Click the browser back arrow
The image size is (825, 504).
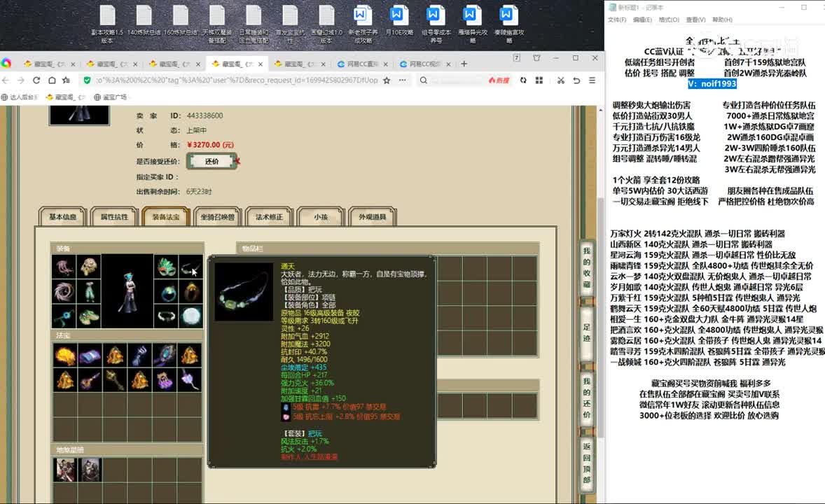(6, 80)
